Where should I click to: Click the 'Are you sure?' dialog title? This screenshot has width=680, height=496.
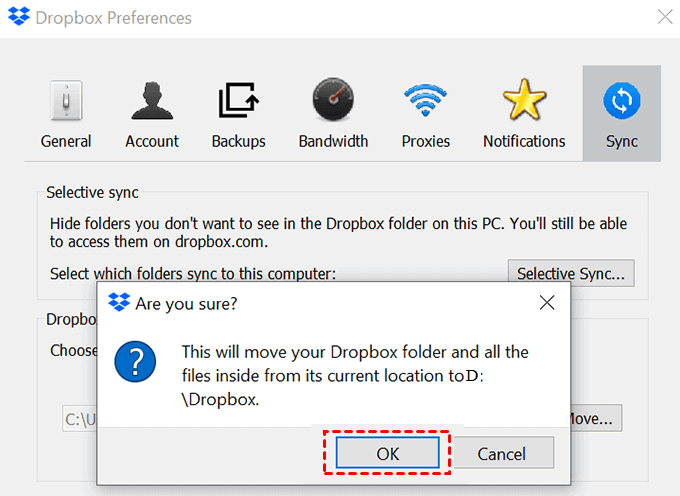pyautogui.click(x=186, y=302)
